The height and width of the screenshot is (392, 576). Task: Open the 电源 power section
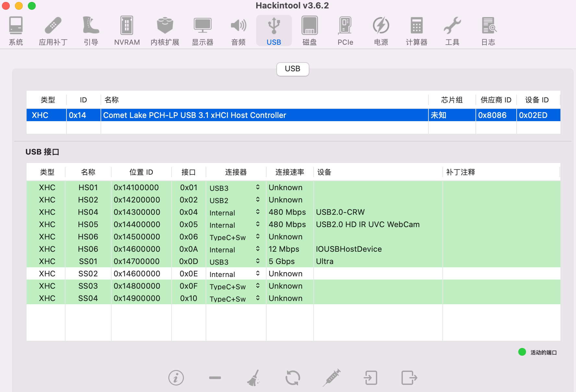[x=381, y=31]
